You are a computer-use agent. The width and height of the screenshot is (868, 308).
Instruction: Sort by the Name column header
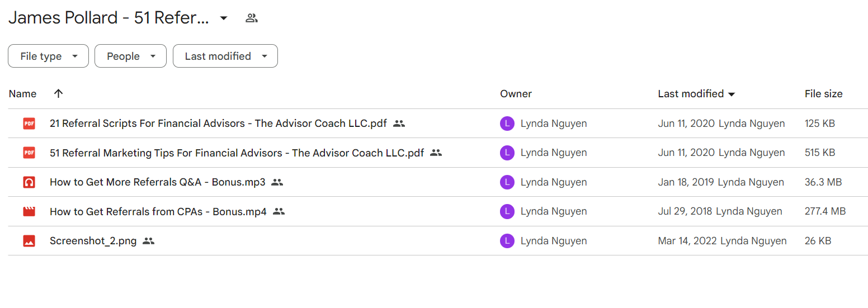point(23,93)
